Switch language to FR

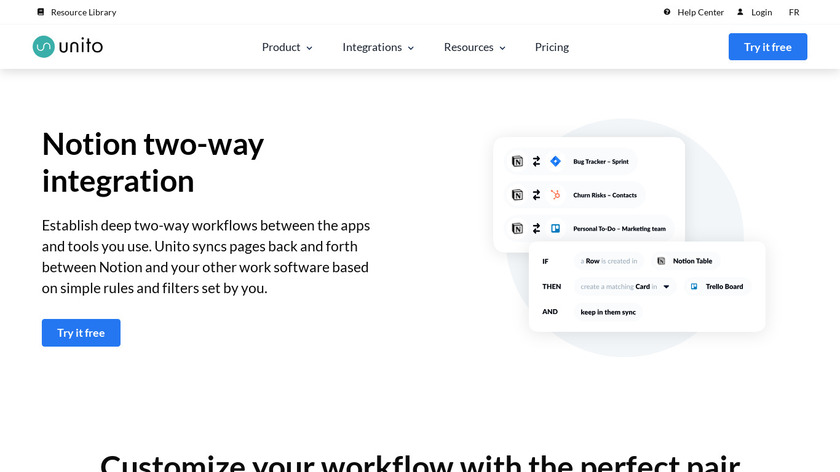coord(794,12)
